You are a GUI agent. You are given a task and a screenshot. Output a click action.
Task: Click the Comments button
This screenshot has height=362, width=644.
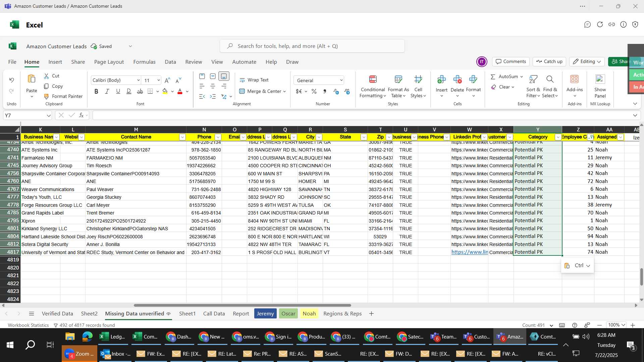pyautogui.click(x=511, y=62)
